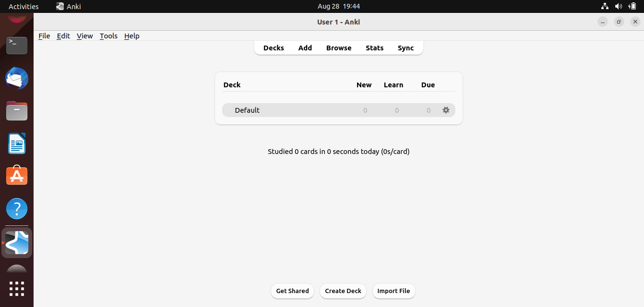Open the Edit menu
Screen dimensions: 644x307
(x=63, y=36)
